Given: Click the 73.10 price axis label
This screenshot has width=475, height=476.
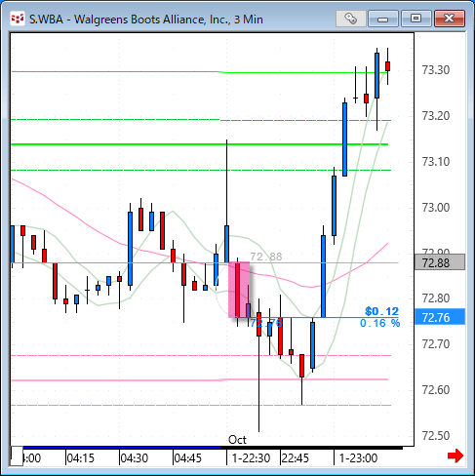Looking at the screenshot, I should point(436,162).
